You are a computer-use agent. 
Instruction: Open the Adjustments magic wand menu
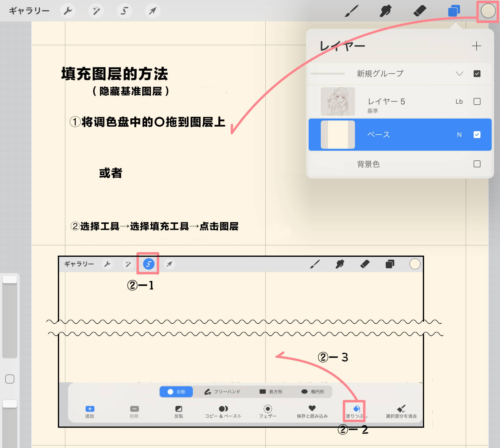96,11
